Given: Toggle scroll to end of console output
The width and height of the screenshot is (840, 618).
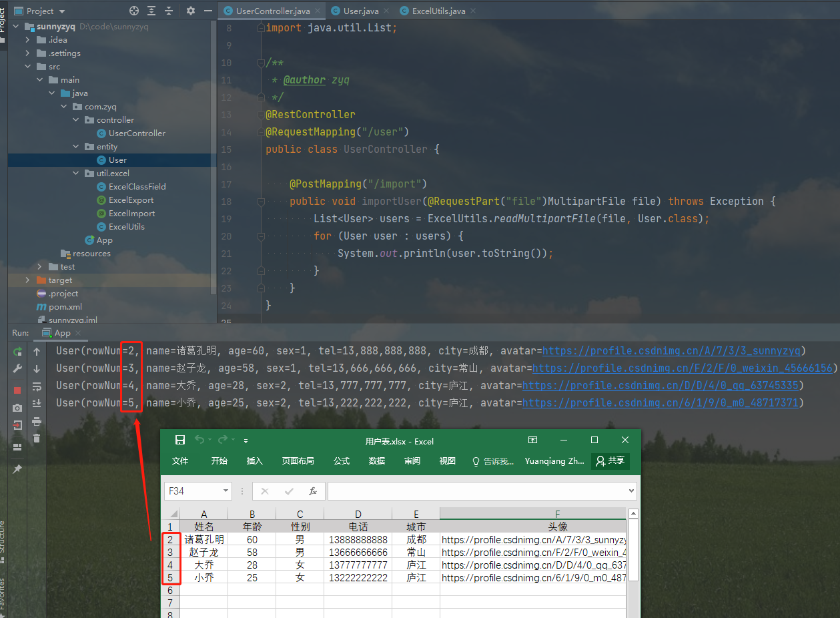Looking at the screenshot, I should tap(37, 403).
